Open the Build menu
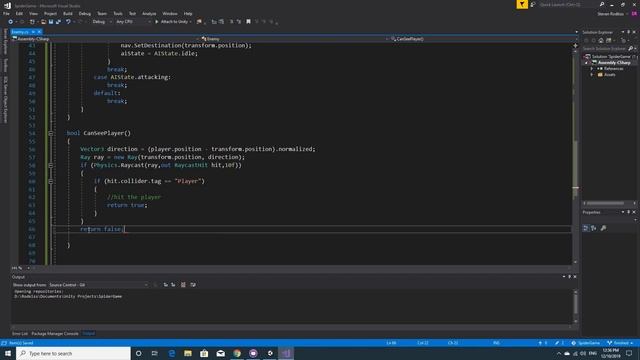This screenshot has height=360, width=640. (x=68, y=13)
